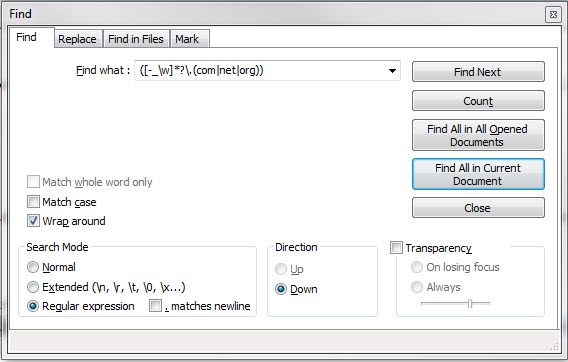The height and width of the screenshot is (362, 568).
Task: Switch to the Replace tab
Action: tap(78, 39)
